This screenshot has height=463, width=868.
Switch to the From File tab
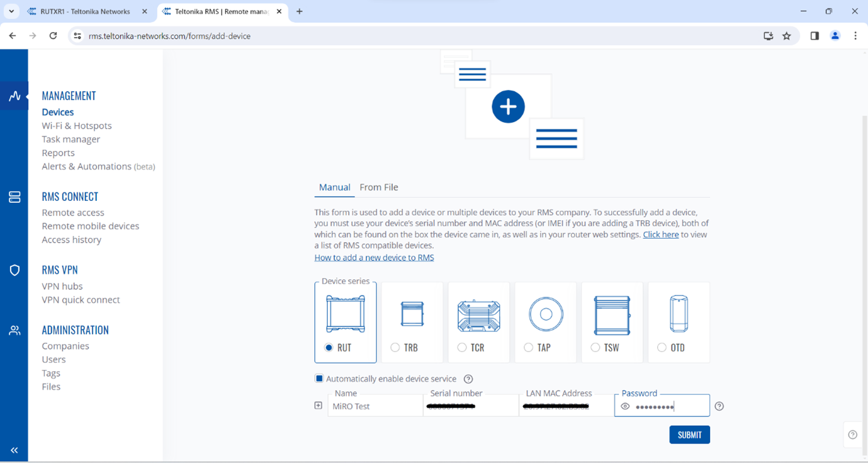coord(378,187)
